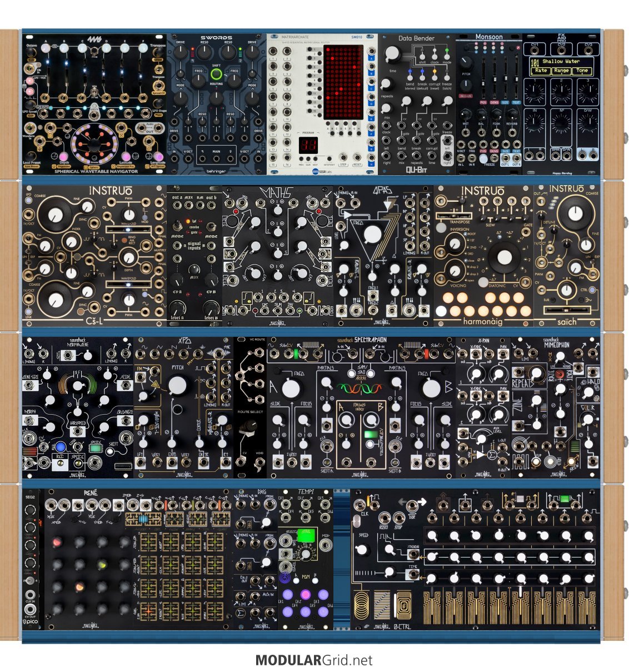Image resolution: width=629 pixels, height=672 pixels.
Task: Click oscillator B FREQ knob on Spectraphon
Action: tap(432, 389)
